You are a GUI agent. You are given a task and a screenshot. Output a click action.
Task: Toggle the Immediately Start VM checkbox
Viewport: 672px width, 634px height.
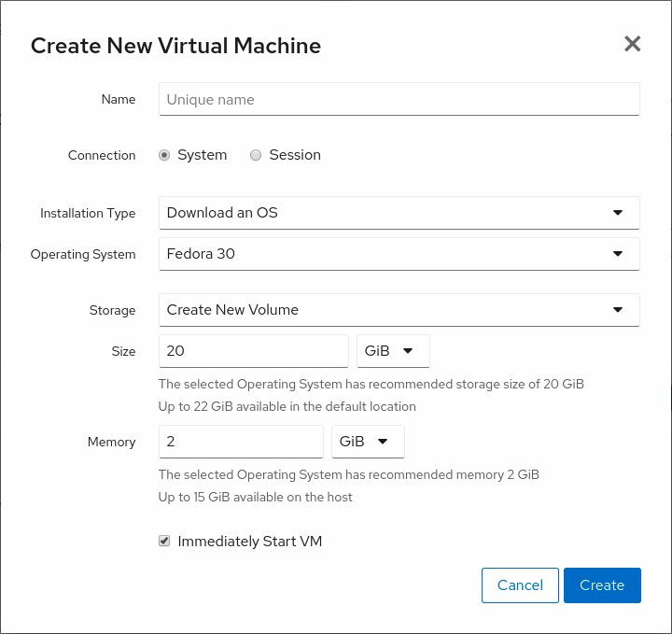click(x=164, y=541)
